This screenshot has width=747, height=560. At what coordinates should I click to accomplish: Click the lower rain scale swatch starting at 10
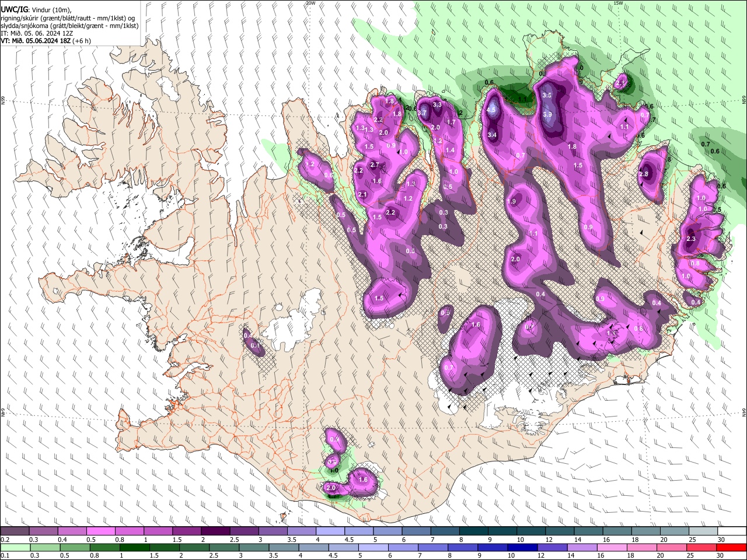[522, 547]
